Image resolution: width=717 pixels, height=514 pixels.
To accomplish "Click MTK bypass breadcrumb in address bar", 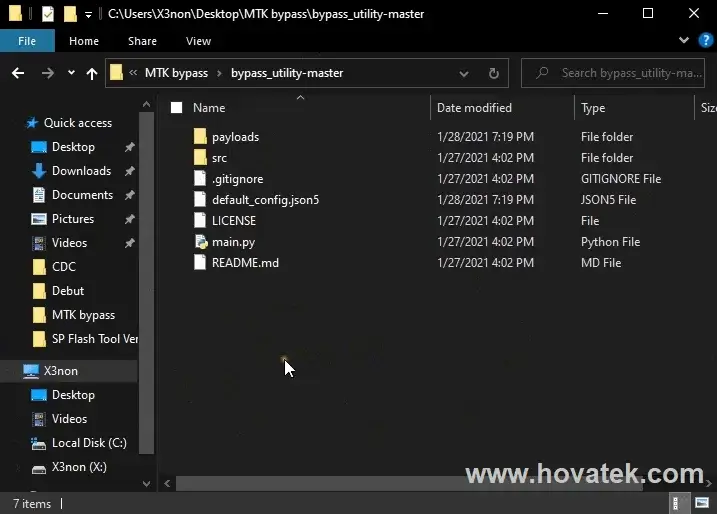I will pos(176,73).
